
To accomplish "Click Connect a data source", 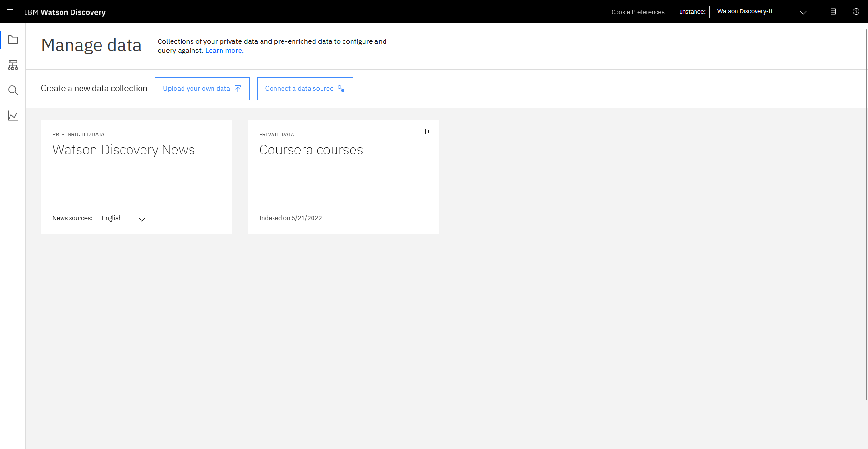I will (305, 89).
